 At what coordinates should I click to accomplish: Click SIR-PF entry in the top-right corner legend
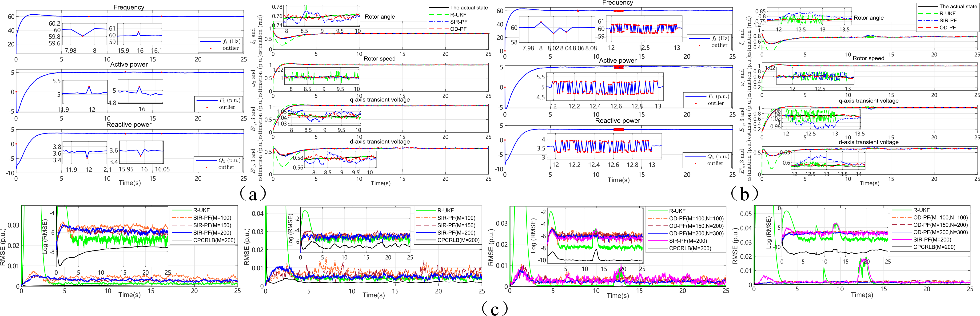click(948, 20)
